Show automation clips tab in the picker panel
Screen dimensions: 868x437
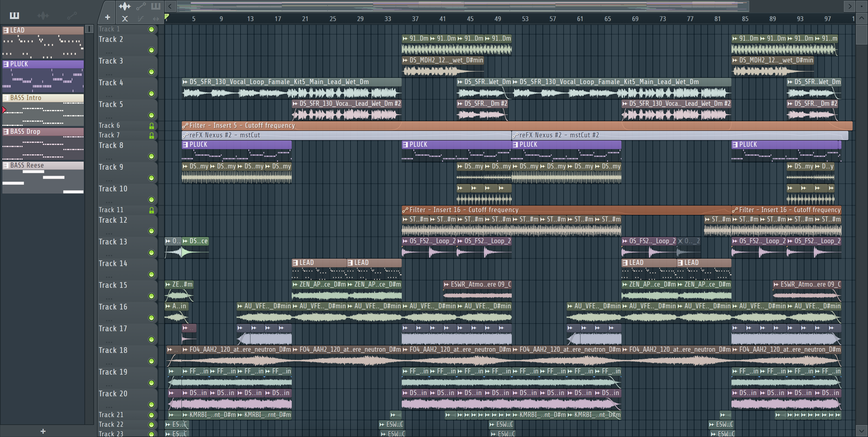(72, 15)
